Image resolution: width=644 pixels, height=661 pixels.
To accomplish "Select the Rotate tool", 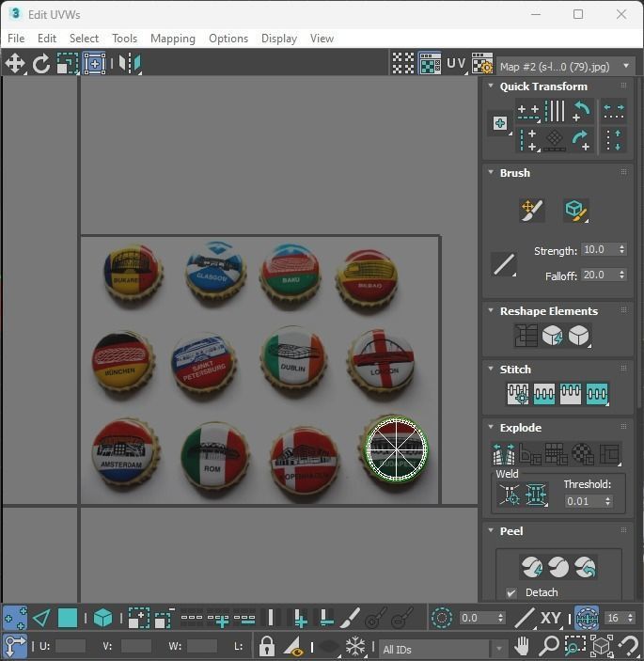I will pyautogui.click(x=41, y=64).
